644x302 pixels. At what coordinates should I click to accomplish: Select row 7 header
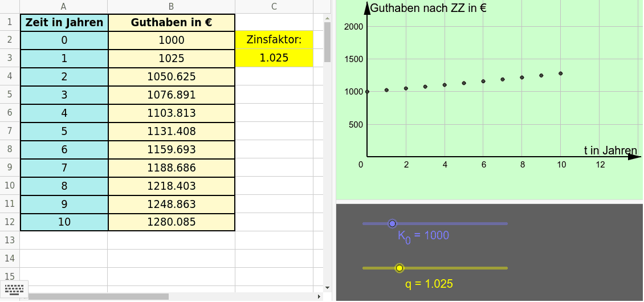(x=10, y=131)
